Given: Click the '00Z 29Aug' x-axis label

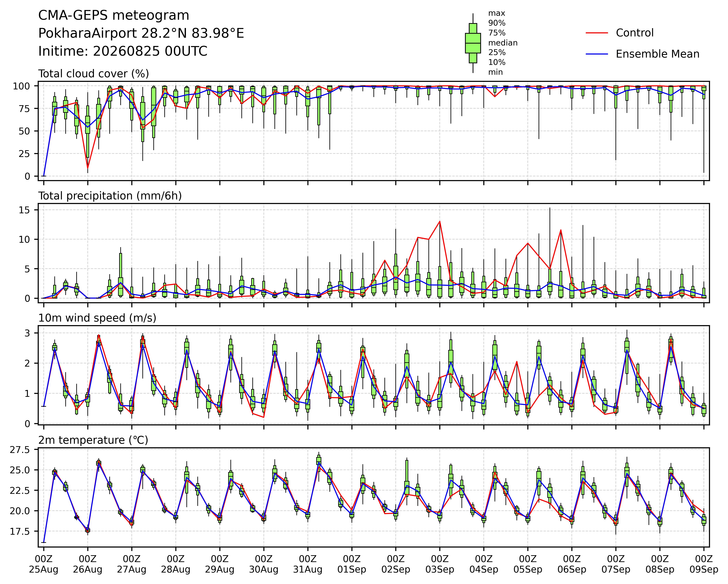Looking at the screenshot, I should pyautogui.click(x=220, y=564).
